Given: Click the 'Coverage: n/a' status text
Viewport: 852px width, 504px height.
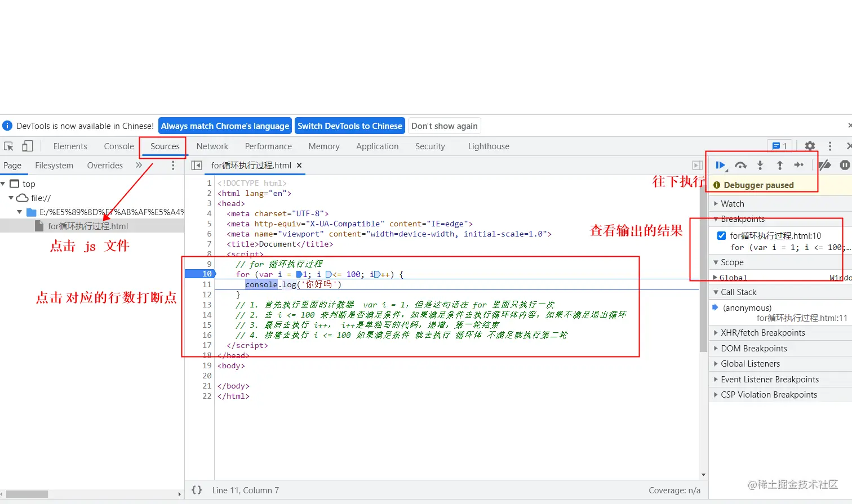Looking at the screenshot, I should [x=674, y=490].
